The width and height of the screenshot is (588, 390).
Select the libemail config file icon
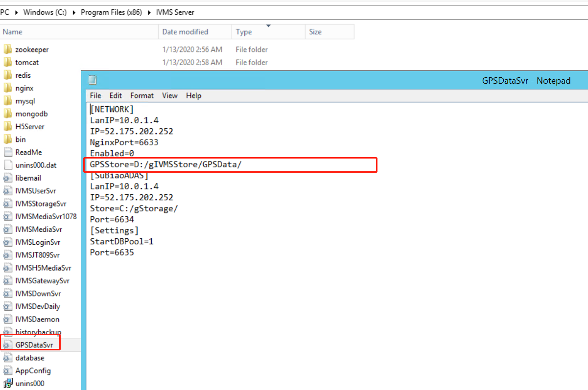pos(7,178)
